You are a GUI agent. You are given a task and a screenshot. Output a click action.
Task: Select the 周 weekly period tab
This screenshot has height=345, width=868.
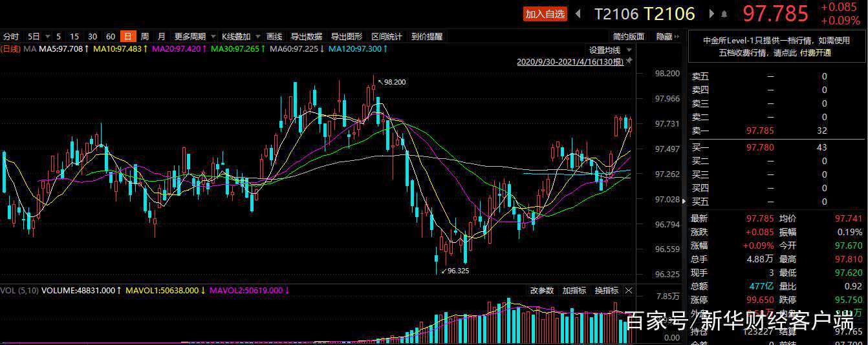point(145,37)
